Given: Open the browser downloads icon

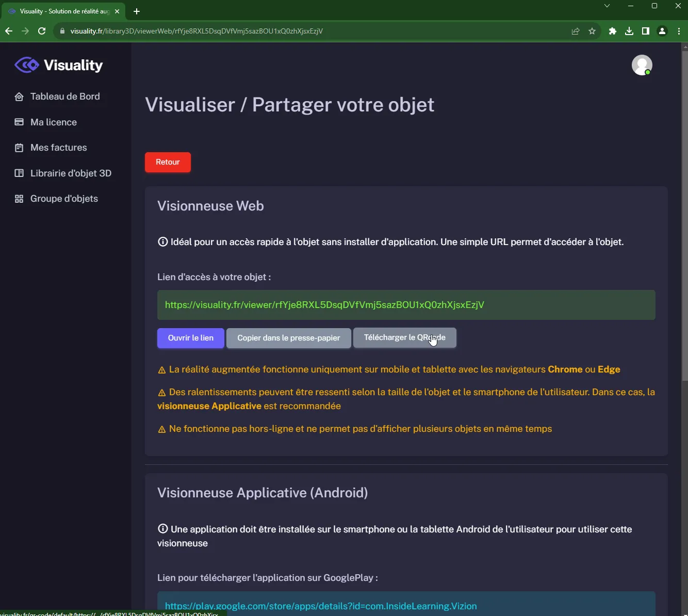Looking at the screenshot, I should pyautogui.click(x=629, y=31).
